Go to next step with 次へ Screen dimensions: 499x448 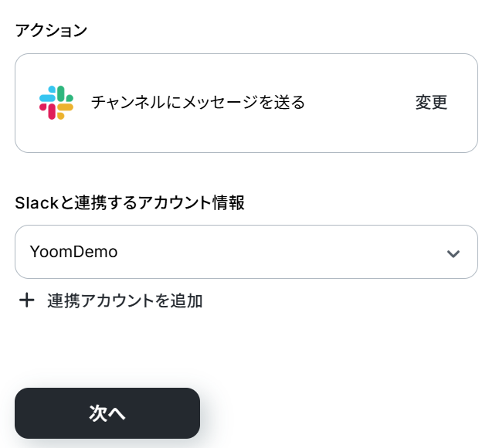pos(107,413)
